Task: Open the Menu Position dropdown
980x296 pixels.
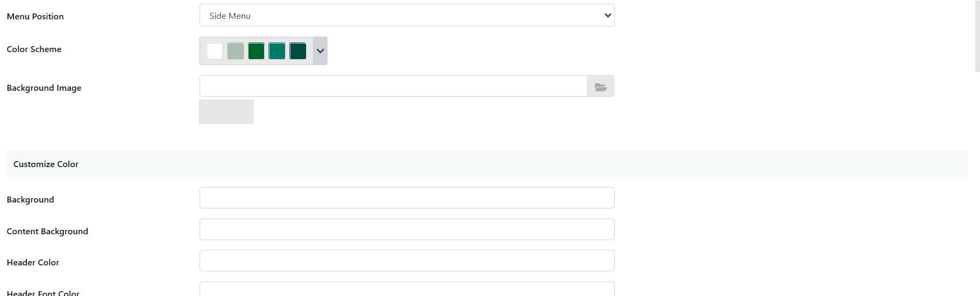Action: click(x=407, y=16)
